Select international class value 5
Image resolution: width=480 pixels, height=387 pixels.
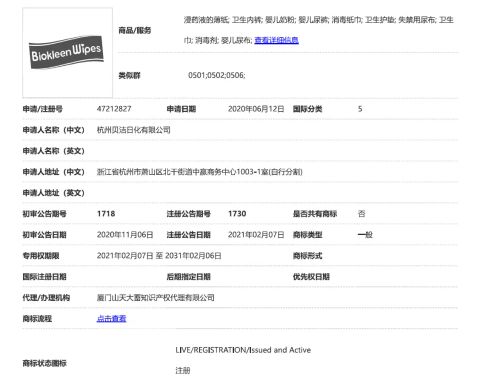[360, 109]
